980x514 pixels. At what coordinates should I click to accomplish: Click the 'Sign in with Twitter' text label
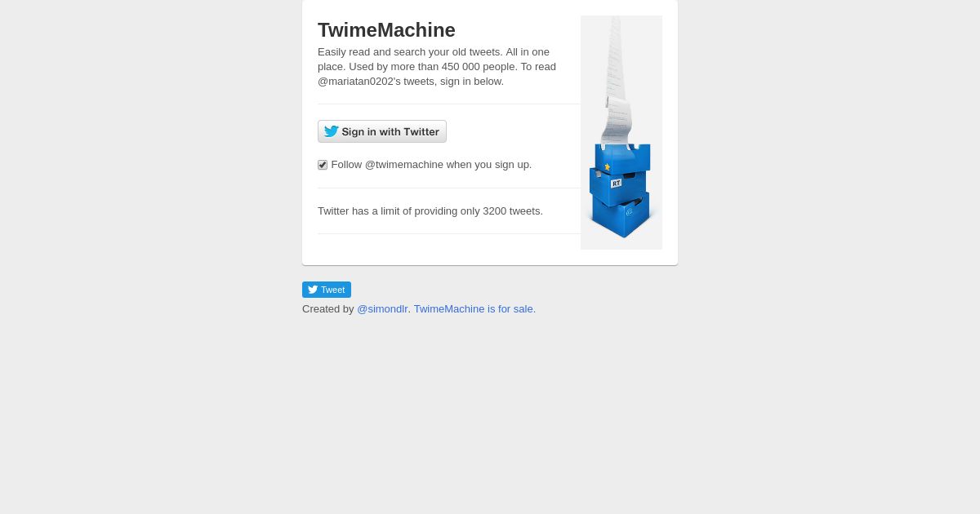(390, 131)
